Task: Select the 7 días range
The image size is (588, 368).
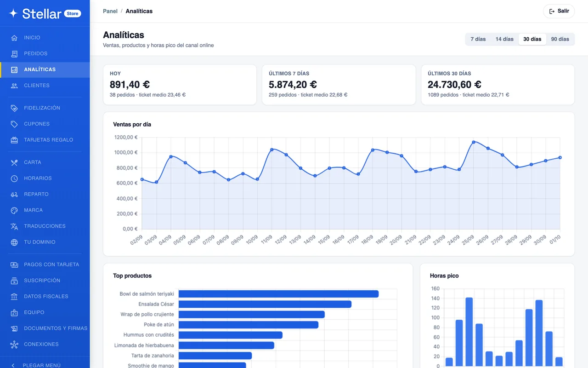Action: [x=478, y=39]
